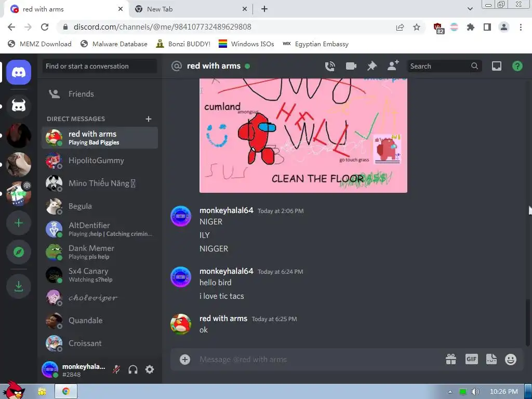Show hidden system tray icons

pos(450,392)
